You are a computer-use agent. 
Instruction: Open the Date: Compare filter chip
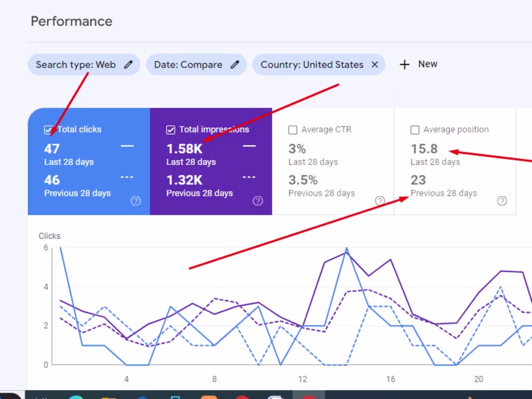188,64
